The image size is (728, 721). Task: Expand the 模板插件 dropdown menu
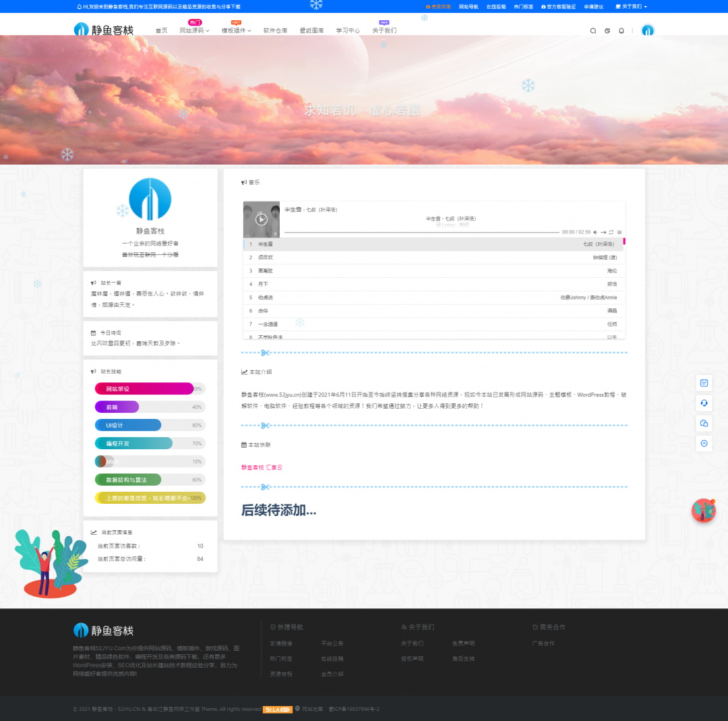[x=236, y=30]
